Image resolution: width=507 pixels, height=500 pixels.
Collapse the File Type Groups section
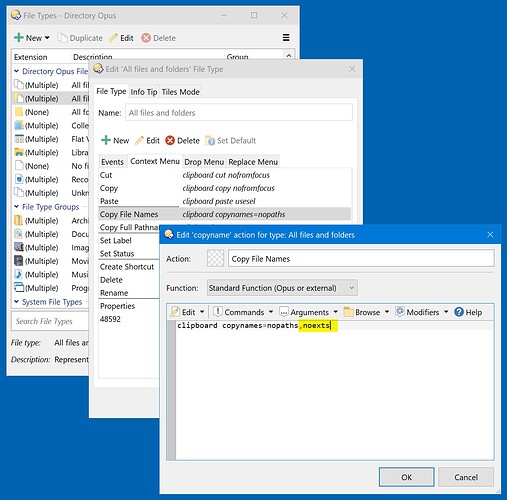pos(16,207)
